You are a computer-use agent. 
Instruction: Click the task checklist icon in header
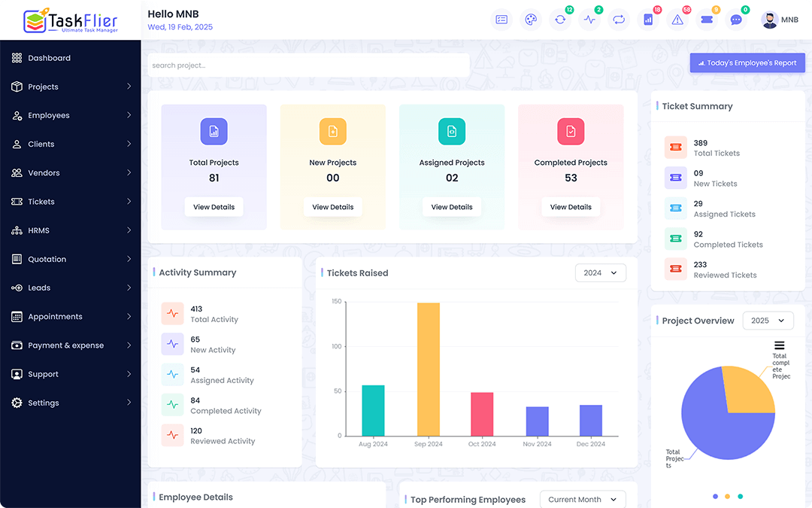tap(501, 20)
